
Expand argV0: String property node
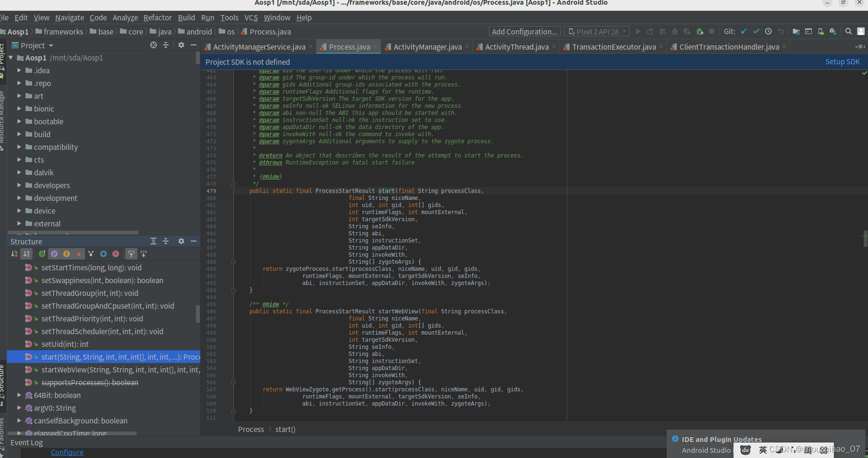(19, 407)
